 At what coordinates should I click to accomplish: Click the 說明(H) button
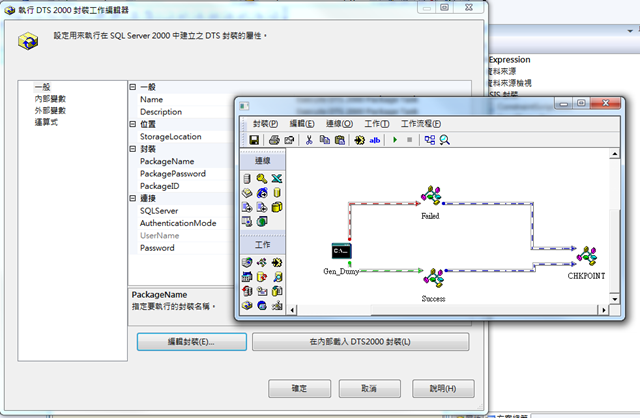tap(443, 389)
